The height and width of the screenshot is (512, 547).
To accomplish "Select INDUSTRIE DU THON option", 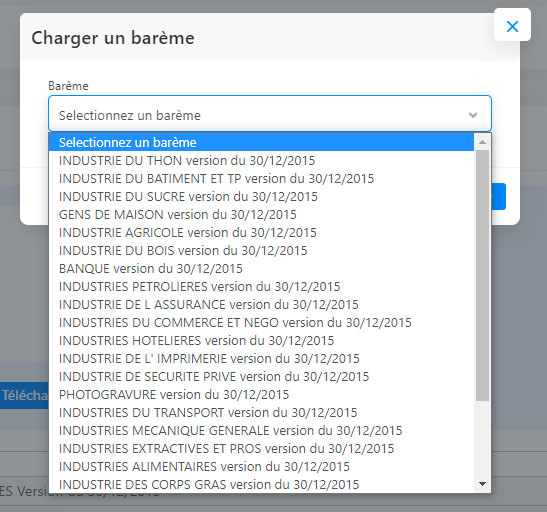I will [261, 160].
